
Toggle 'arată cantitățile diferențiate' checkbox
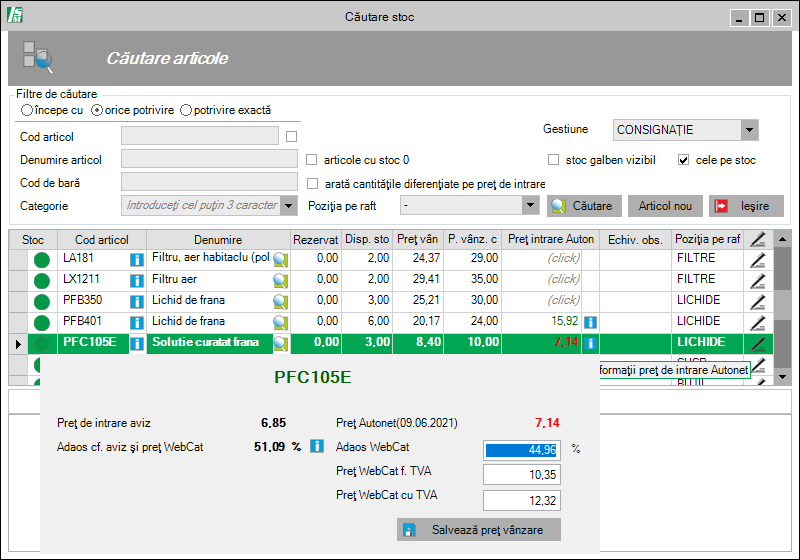pos(312,184)
